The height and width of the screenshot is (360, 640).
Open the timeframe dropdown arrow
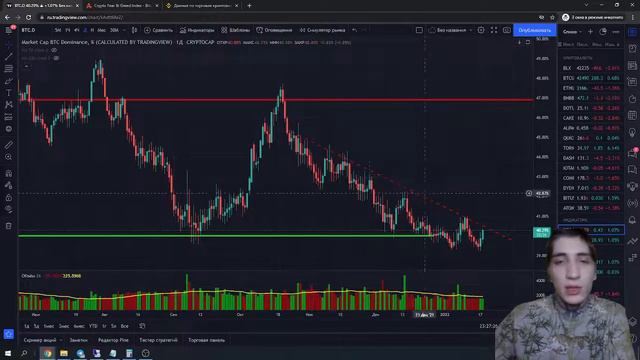click(x=124, y=30)
